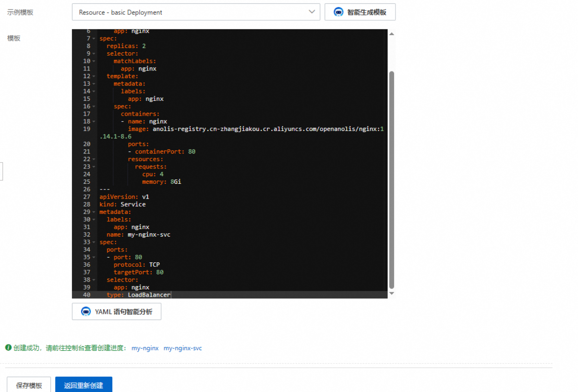Click the 返回重新创建 button
The width and height of the screenshot is (578, 392).
click(x=84, y=385)
